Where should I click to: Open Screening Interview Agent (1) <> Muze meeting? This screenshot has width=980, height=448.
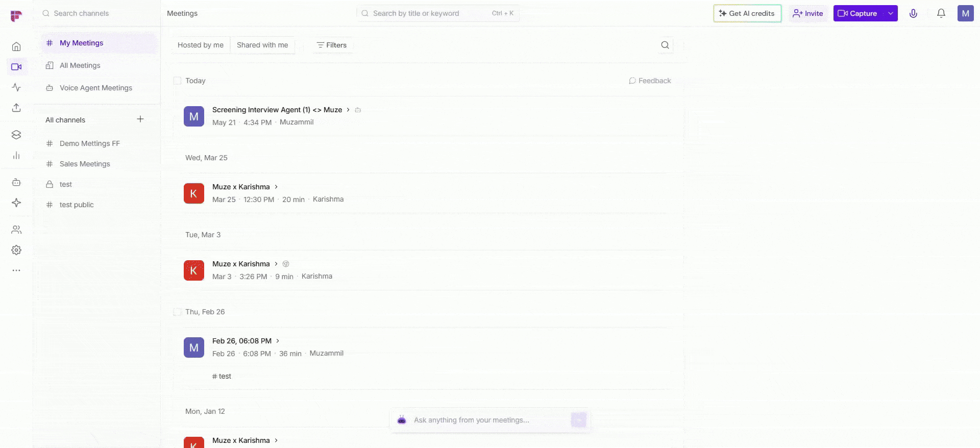point(277,110)
